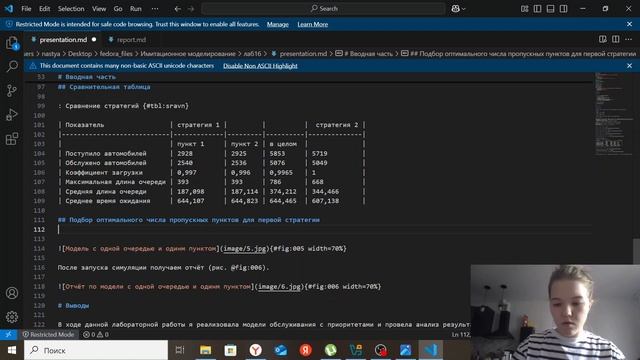The height and width of the screenshot is (360, 640).
Task: Open the View menu
Action: click(x=99, y=9)
